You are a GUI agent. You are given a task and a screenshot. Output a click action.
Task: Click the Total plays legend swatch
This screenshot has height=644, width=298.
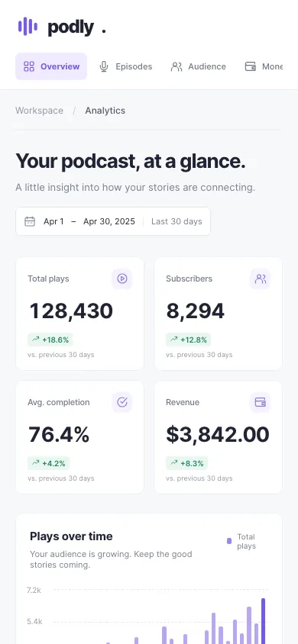point(229,541)
